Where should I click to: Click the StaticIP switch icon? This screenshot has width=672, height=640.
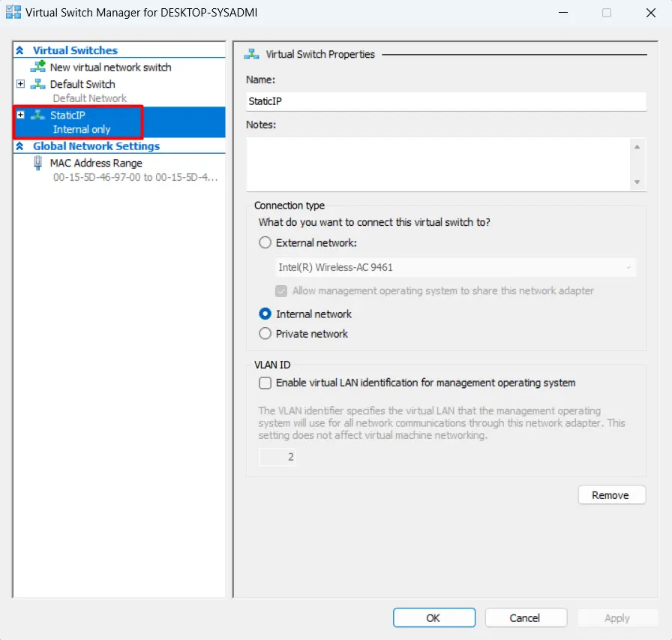coord(37,115)
